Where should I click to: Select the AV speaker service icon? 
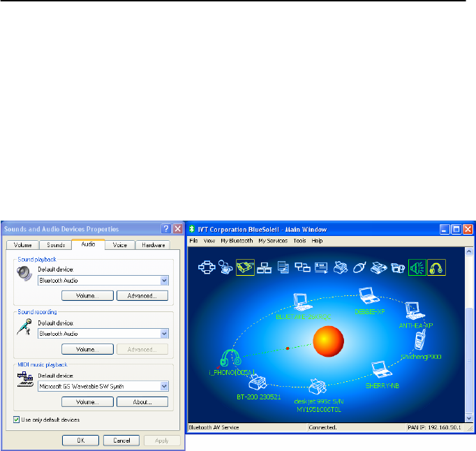[417, 267]
